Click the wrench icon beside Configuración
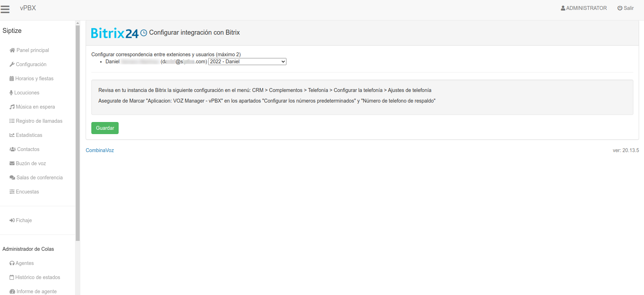 pos(12,64)
